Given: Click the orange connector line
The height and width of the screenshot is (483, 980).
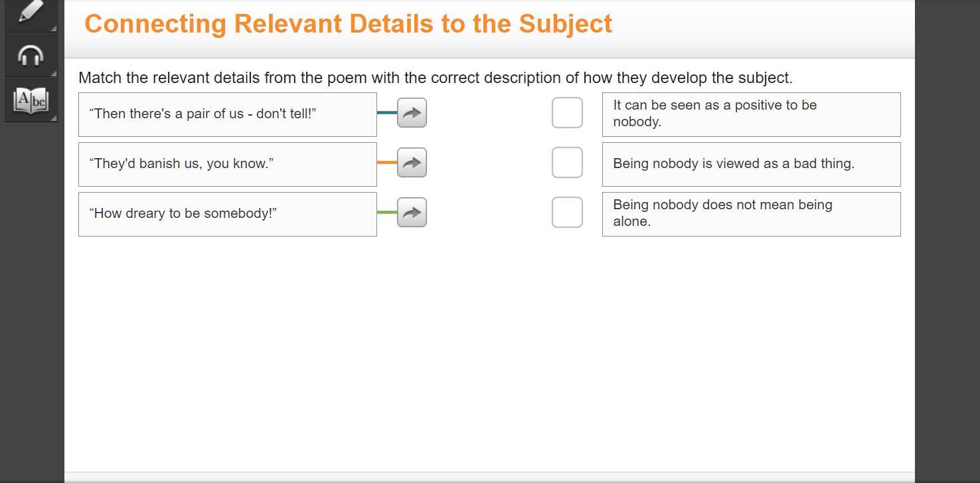Looking at the screenshot, I should tap(387, 163).
